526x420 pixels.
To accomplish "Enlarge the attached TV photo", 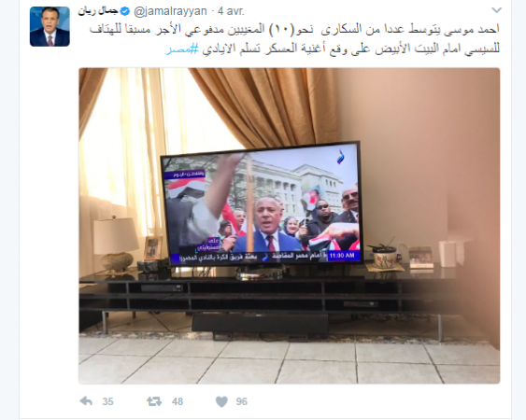I will pos(290,226).
